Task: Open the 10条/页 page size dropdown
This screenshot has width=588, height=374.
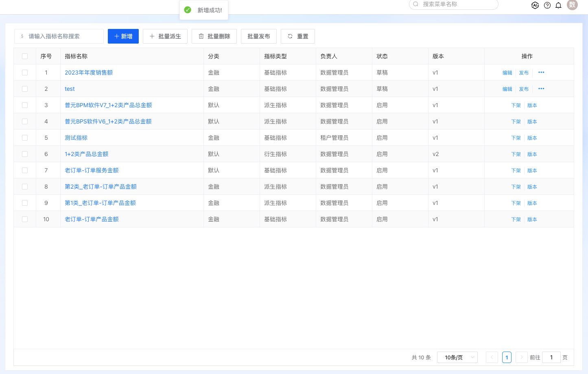Action: tap(457, 357)
